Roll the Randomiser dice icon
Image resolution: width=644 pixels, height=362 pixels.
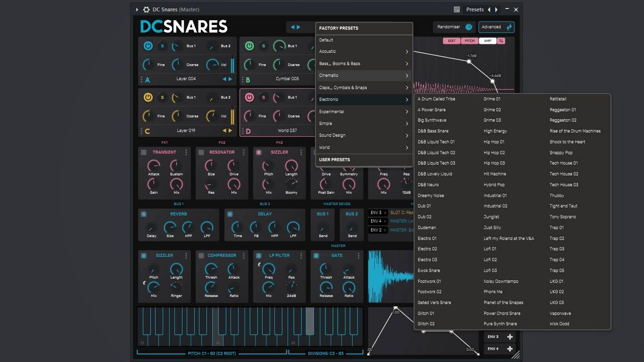[469, 27]
